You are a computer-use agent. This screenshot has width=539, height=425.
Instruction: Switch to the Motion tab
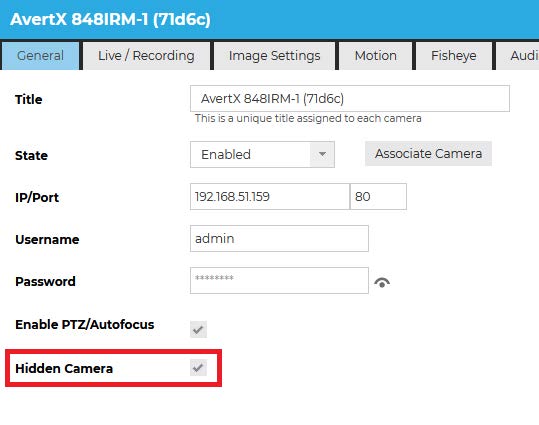(x=375, y=56)
